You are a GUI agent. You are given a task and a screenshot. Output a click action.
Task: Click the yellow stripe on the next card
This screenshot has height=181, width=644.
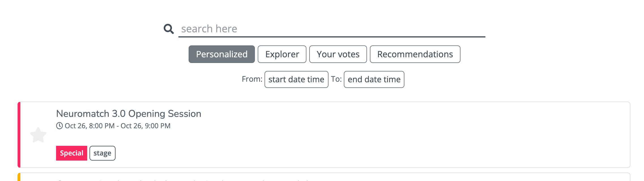[x=19, y=177]
